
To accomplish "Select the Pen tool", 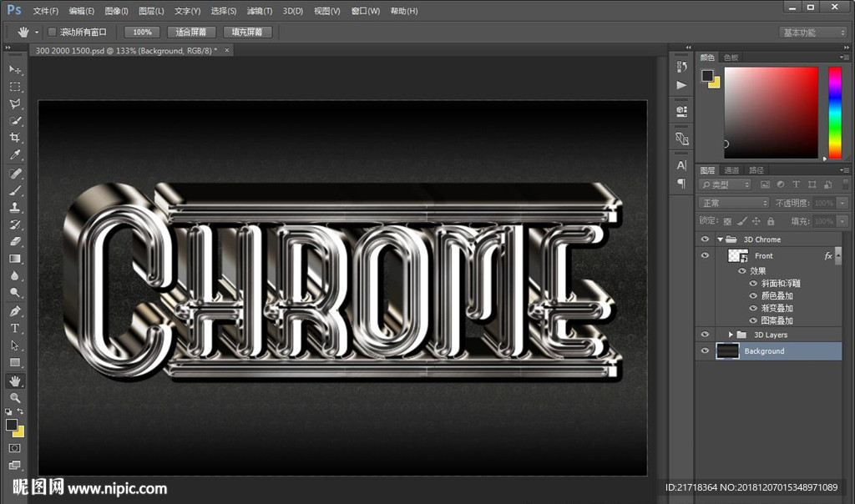I will 15,311.
